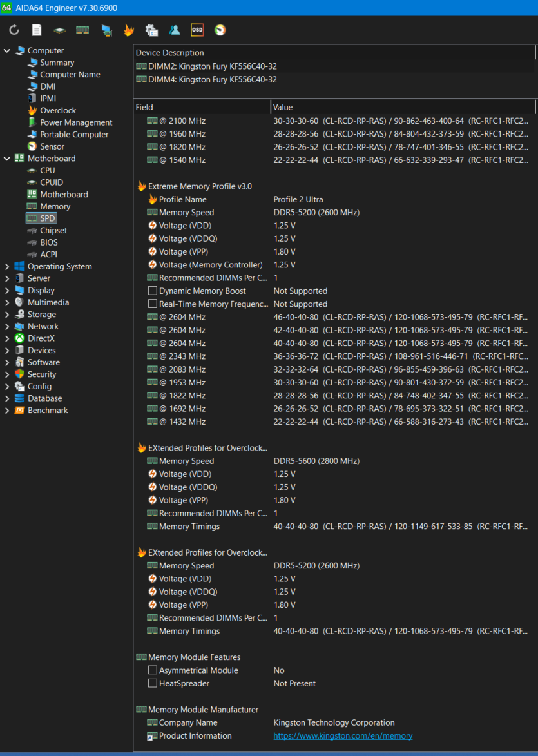Viewport: 538px width, 756px height.
Task: Click the Device Description header
Action: coord(334,53)
